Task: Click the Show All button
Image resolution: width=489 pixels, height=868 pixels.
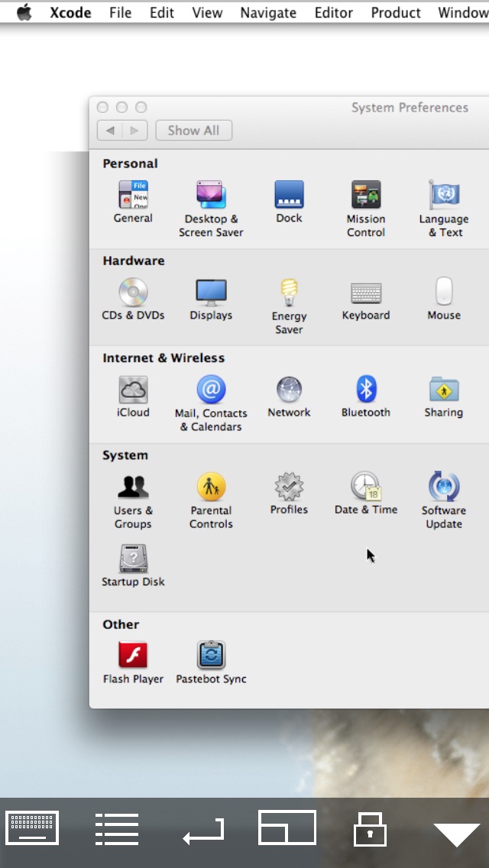Action: (x=194, y=131)
